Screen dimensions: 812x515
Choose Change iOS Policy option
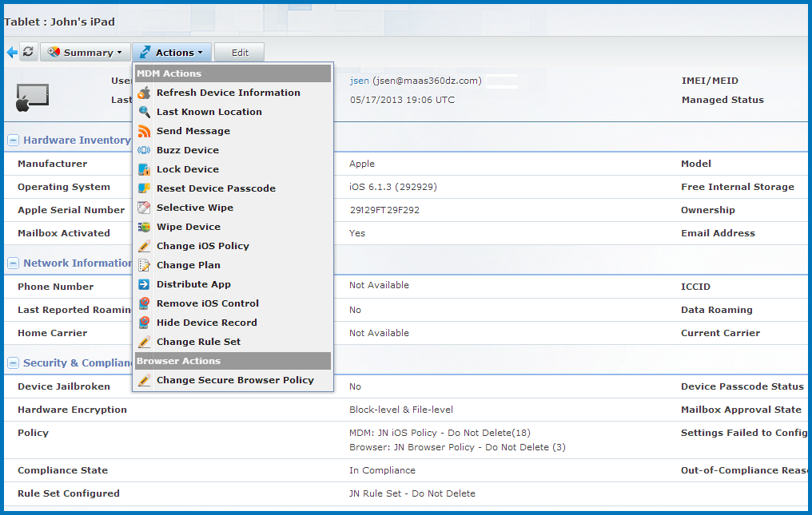click(x=233, y=246)
